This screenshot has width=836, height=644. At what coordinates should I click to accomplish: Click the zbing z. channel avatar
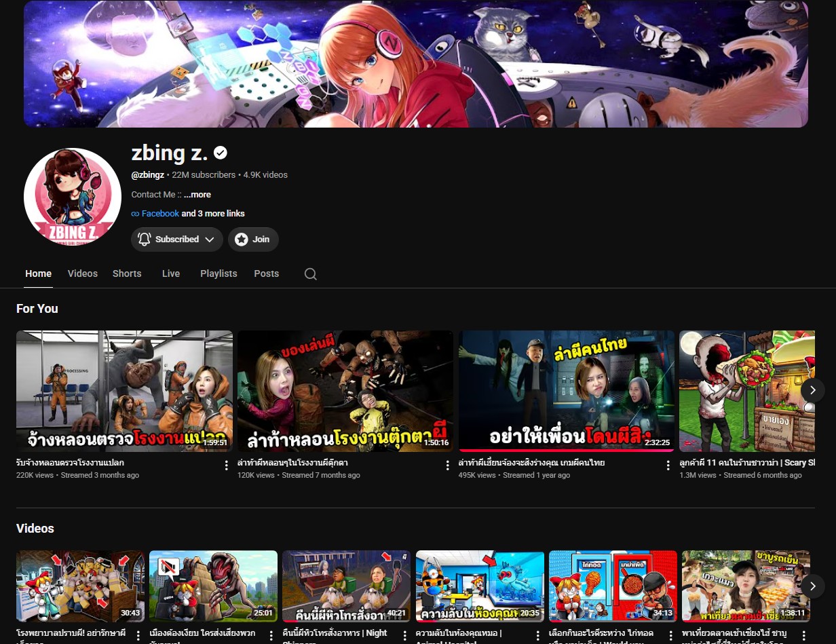73,197
